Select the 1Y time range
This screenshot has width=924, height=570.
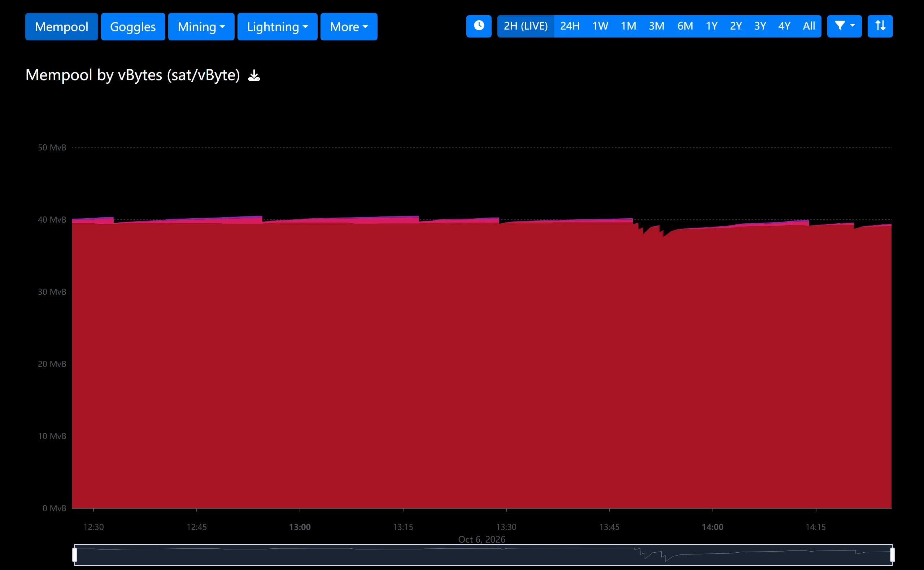coord(712,26)
